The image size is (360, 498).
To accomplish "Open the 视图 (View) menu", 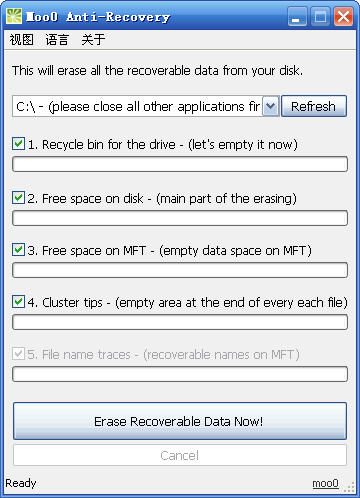I will coord(22,40).
